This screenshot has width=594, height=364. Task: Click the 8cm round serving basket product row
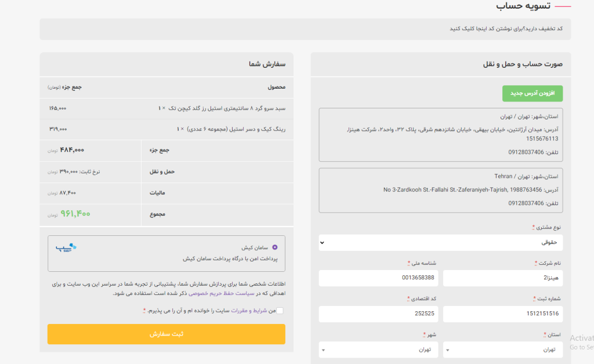166,108
